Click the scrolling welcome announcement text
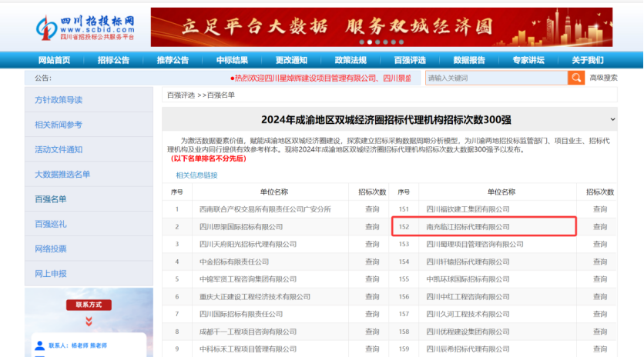 [x=320, y=78]
